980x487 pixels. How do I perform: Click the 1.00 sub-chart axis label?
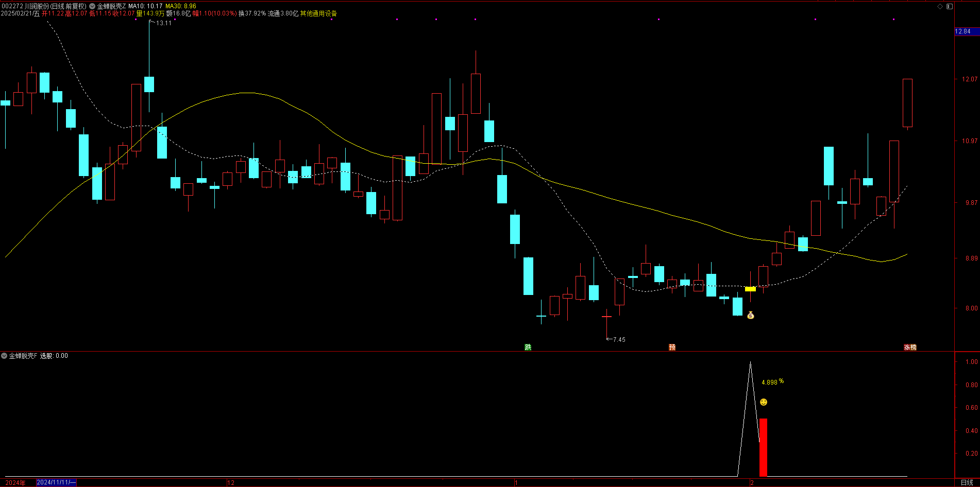(x=971, y=362)
